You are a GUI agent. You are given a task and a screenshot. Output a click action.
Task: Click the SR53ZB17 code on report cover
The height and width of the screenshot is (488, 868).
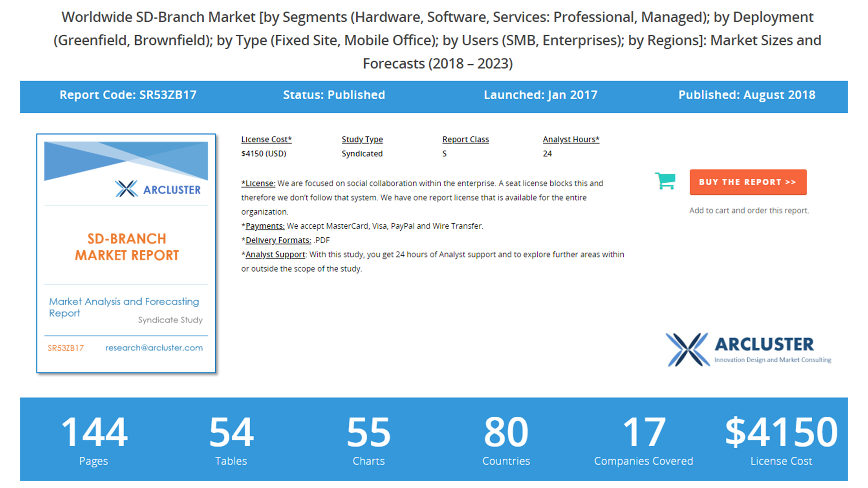[x=65, y=348]
